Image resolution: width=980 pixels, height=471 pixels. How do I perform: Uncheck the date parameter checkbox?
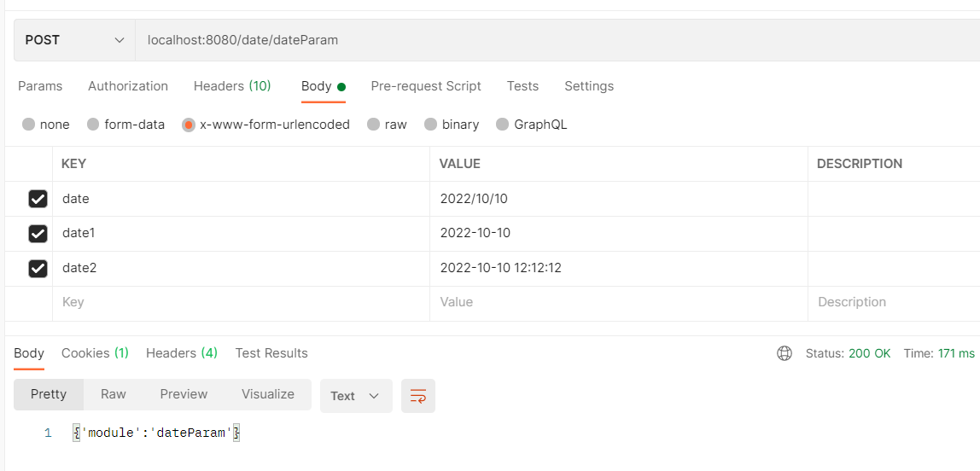[x=38, y=199]
